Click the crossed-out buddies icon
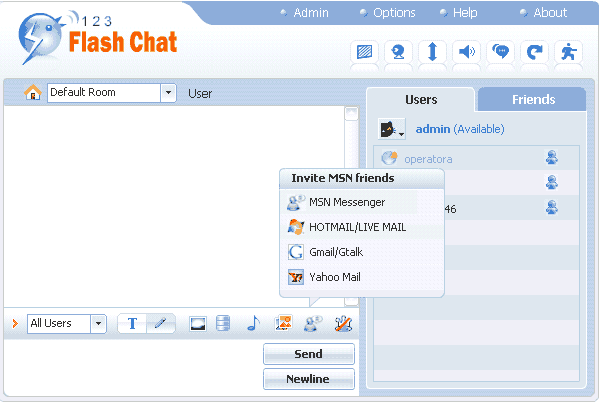600x403 pixels. [343, 324]
